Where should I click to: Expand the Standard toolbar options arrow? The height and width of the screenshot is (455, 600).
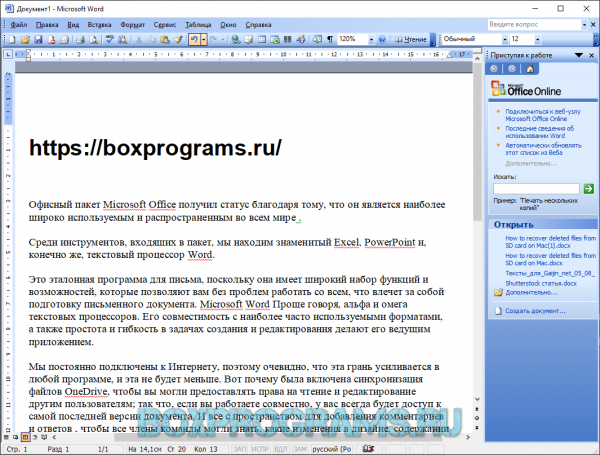(433, 39)
